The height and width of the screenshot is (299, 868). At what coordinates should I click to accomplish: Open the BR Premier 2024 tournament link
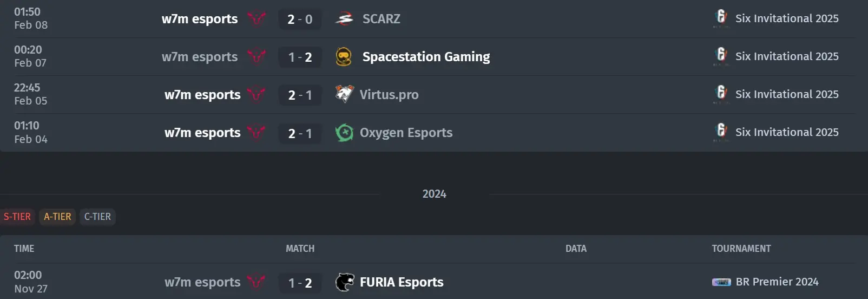pyautogui.click(x=777, y=282)
